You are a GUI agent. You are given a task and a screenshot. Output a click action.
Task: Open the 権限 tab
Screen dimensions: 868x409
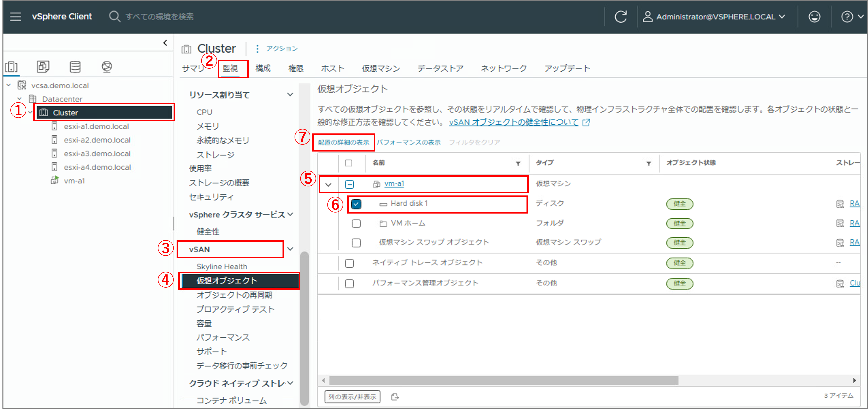pyautogui.click(x=296, y=68)
